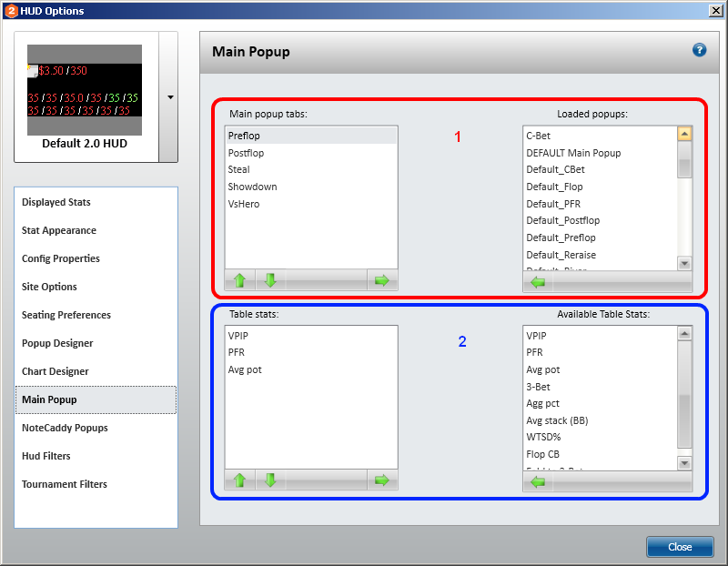Remove table stat with right green arrow

tap(381, 480)
